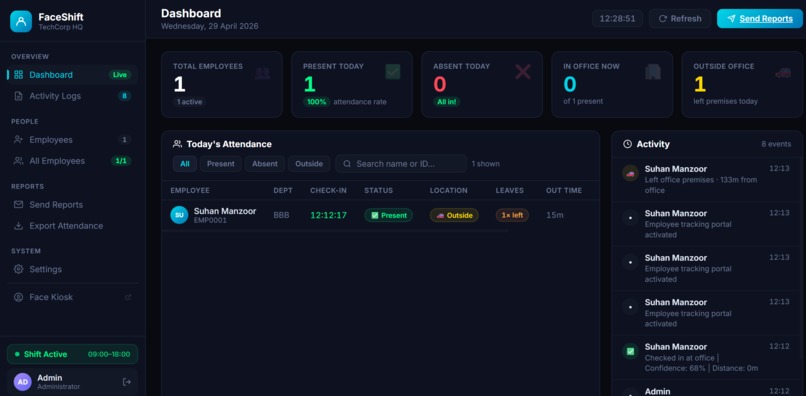Click the Live badge beside Dashboard

120,75
